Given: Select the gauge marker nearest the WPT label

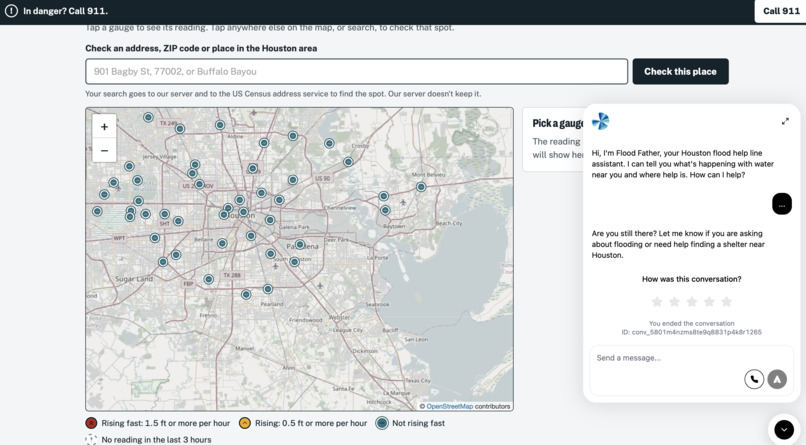Looking at the screenshot, I should coord(155,238).
